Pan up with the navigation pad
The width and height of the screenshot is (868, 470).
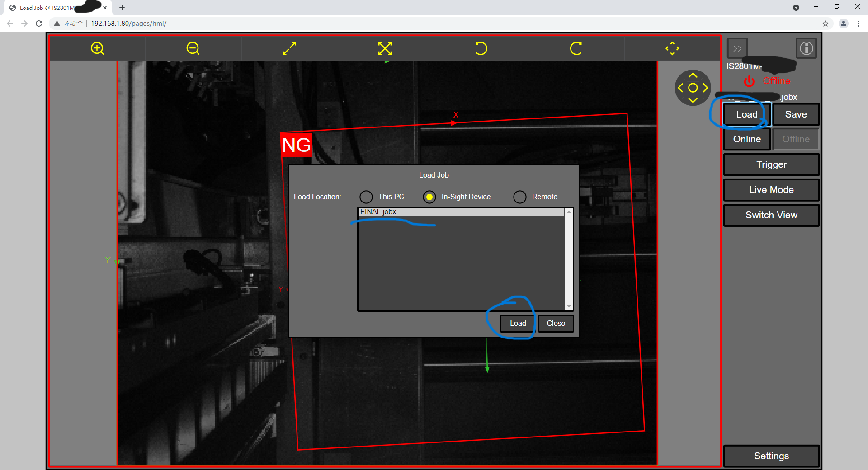tap(693, 75)
